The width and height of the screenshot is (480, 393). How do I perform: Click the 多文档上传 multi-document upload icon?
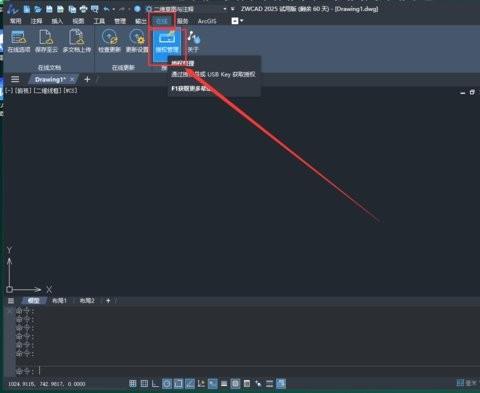pyautogui.click(x=77, y=41)
